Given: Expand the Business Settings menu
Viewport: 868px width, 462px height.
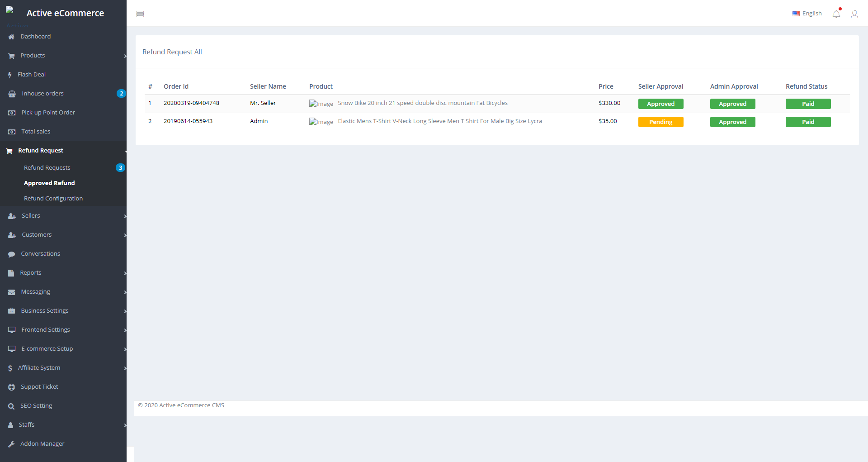Looking at the screenshot, I should pos(45,311).
